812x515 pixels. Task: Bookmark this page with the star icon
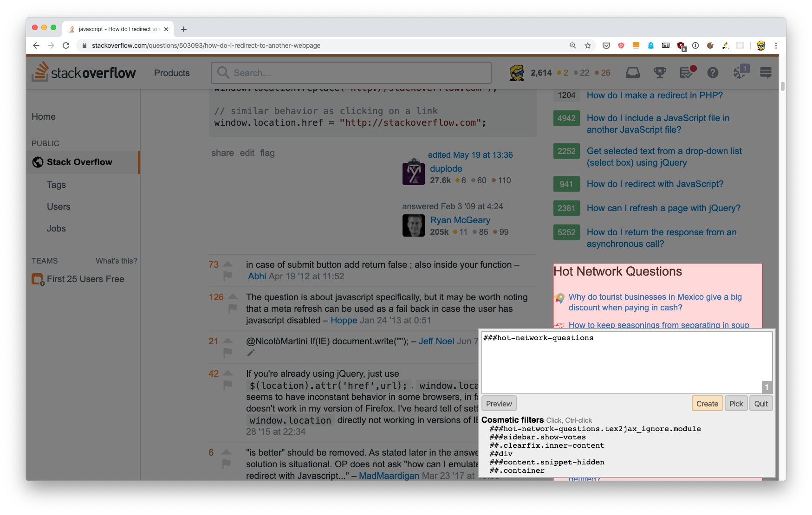click(588, 45)
